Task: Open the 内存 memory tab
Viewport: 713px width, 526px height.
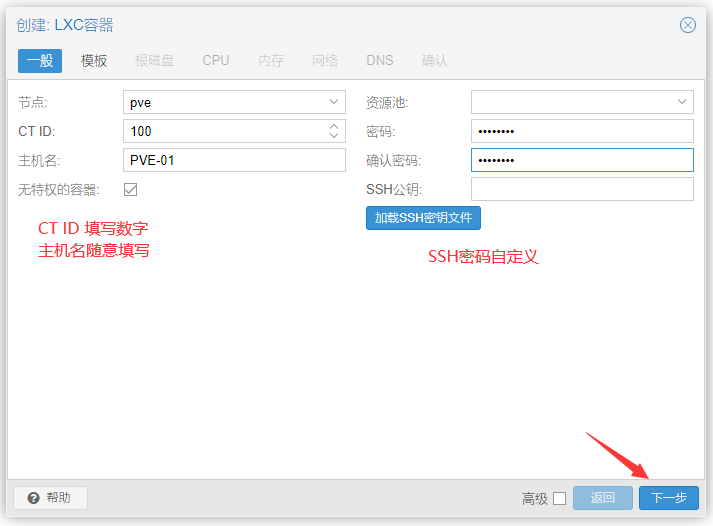Action: (271, 60)
